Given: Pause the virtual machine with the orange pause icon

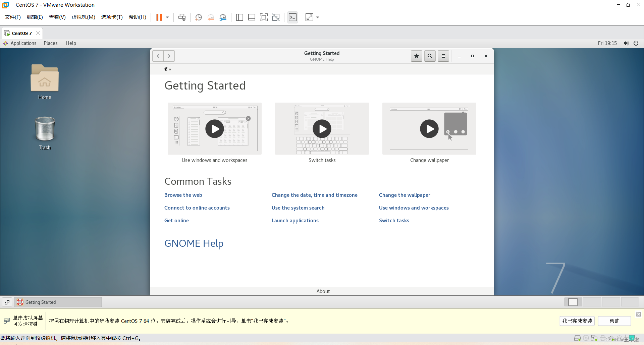Looking at the screenshot, I should coord(159,17).
